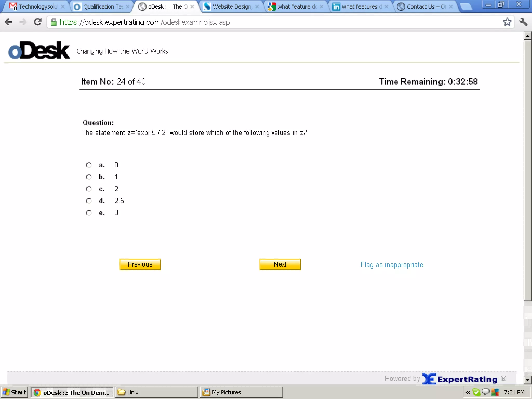Select answer e. 3
This screenshot has height=399, width=532.
pos(89,213)
